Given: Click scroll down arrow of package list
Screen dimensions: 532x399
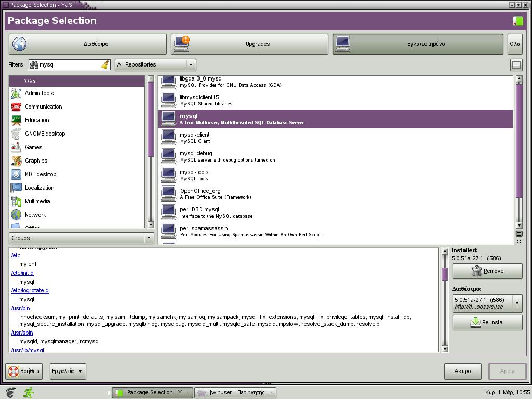Looking at the screenshot, I should 519,225.
